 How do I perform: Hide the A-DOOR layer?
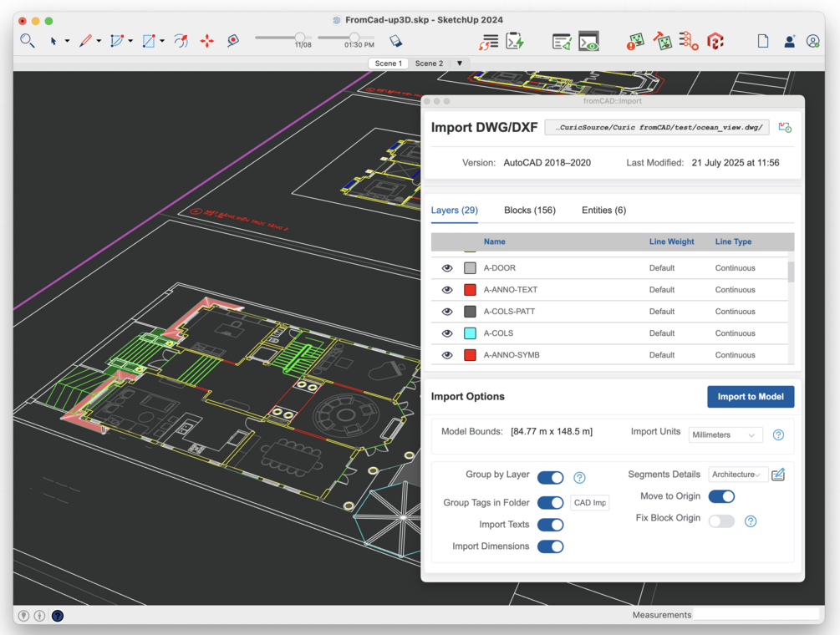tap(447, 268)
